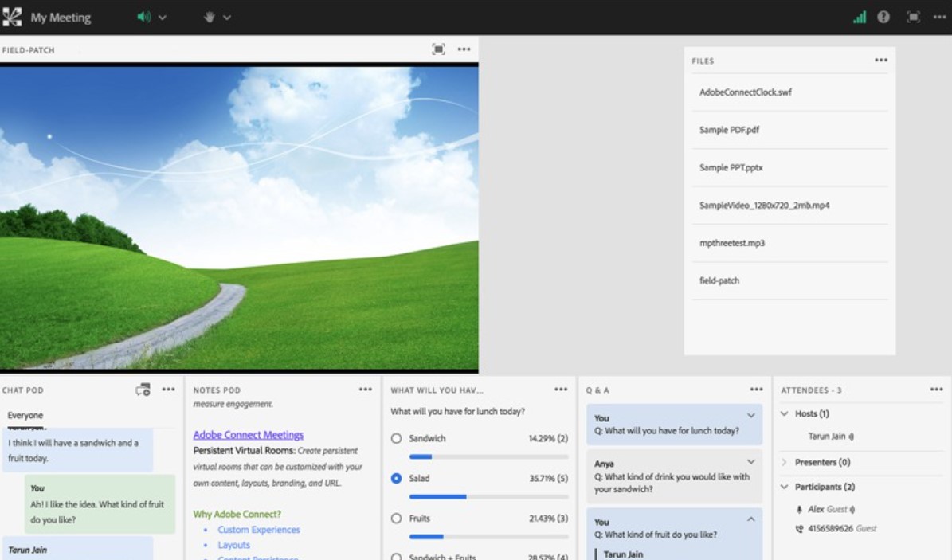Select Sample PDF.pdf in Files list
This screenshot has width=952, height=560.
[729, 130]
